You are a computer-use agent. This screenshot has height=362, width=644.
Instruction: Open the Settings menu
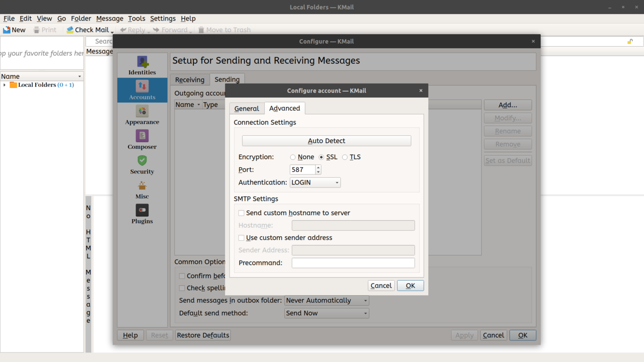coord(163,19)
